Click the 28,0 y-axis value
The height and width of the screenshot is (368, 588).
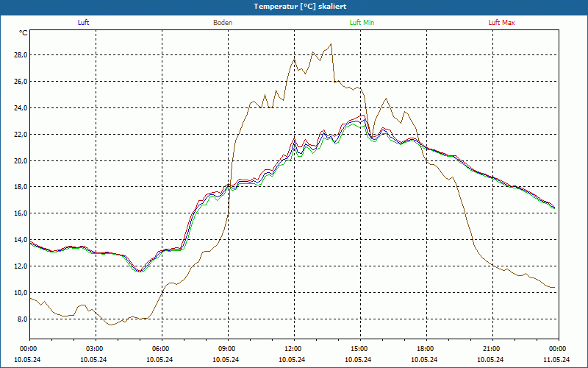[x=21, y=55]
